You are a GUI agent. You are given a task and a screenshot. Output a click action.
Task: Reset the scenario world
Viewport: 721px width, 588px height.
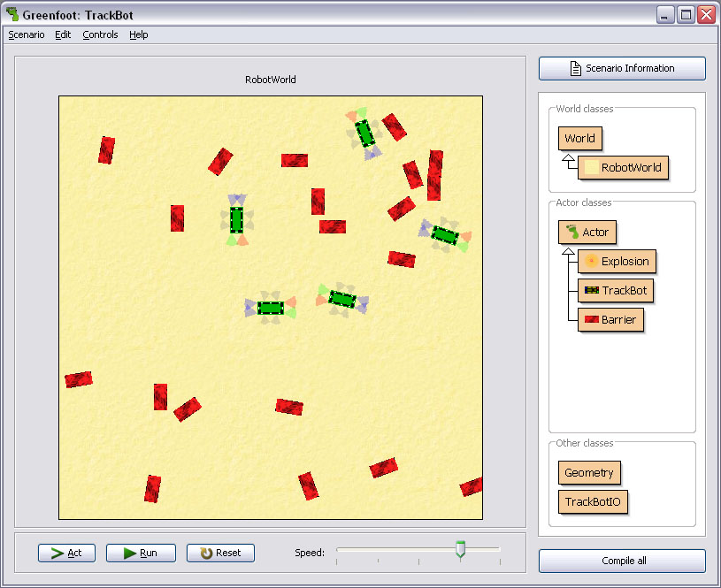click(x=220, y=553)
